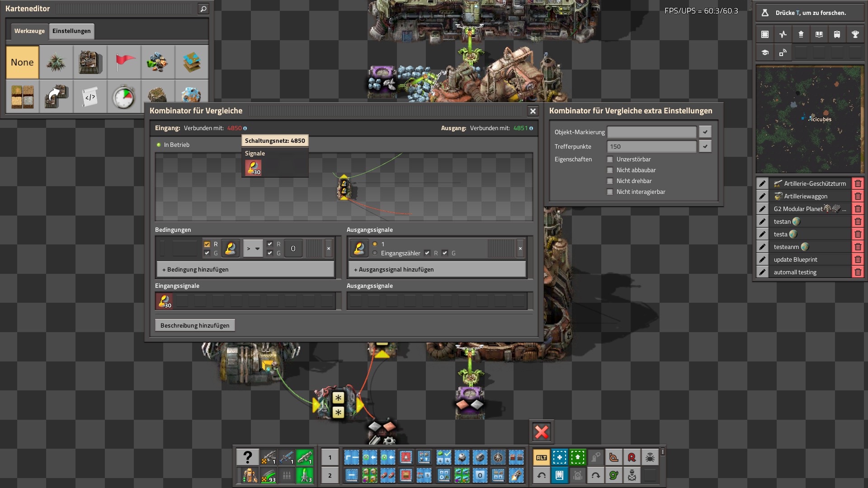Image resolution: width=868 pixels, height=488 pixels.
Task: Open the trains overview icon
Action: (x=837, y=34)
